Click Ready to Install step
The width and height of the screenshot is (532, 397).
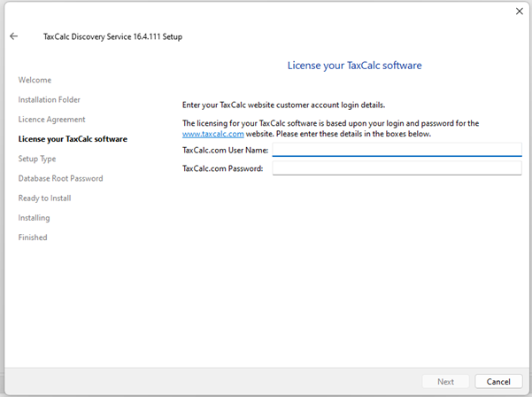coord(44,198)
